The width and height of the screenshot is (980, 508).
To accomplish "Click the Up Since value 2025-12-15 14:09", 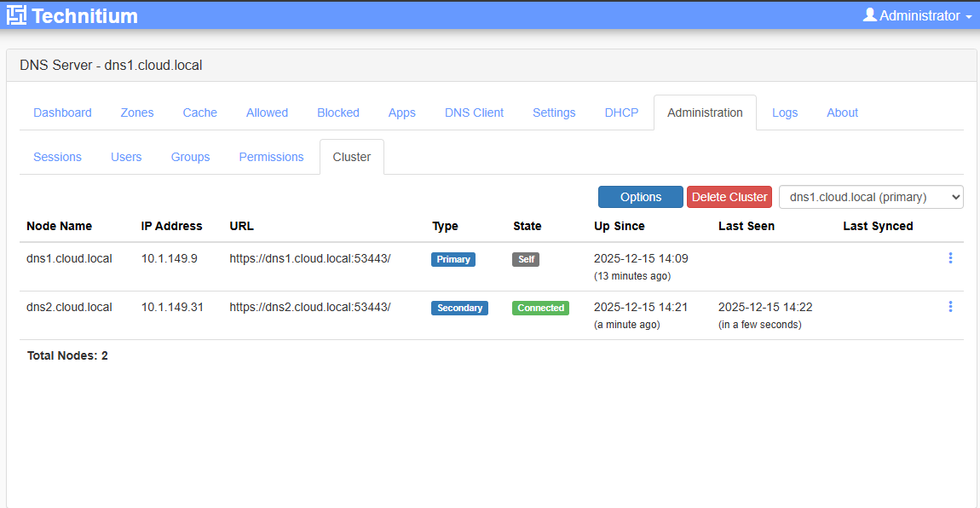I will point(641,258).
